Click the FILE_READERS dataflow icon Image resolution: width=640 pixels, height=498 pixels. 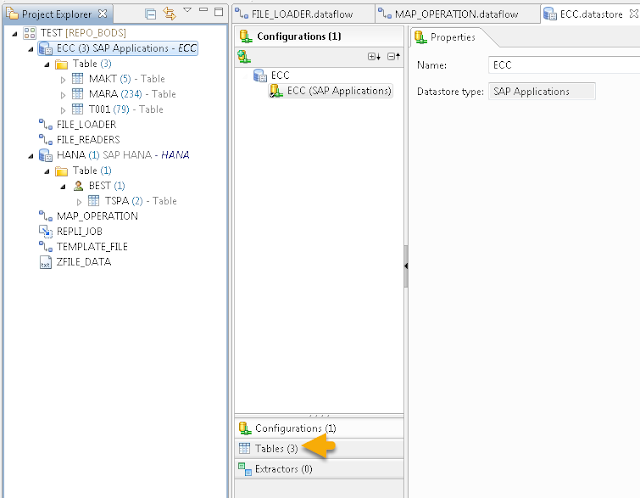(x=46, y=140)
